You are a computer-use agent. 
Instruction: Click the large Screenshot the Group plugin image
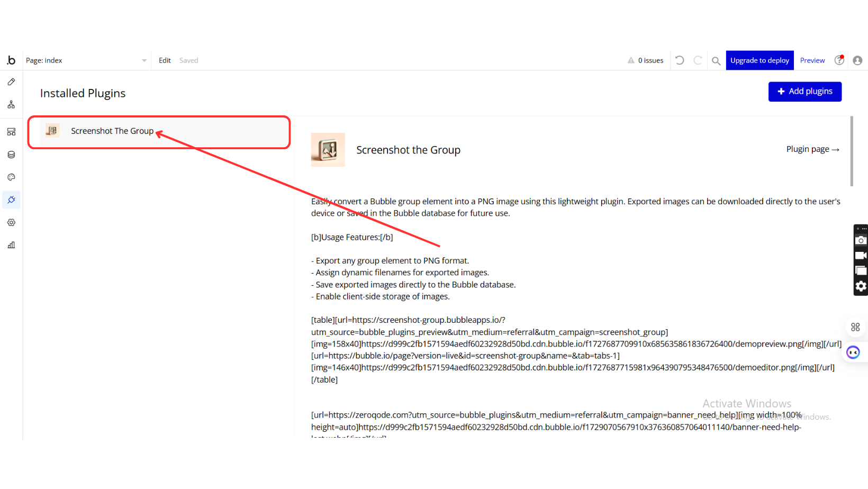pyautogui.click(x=328, y=150)
